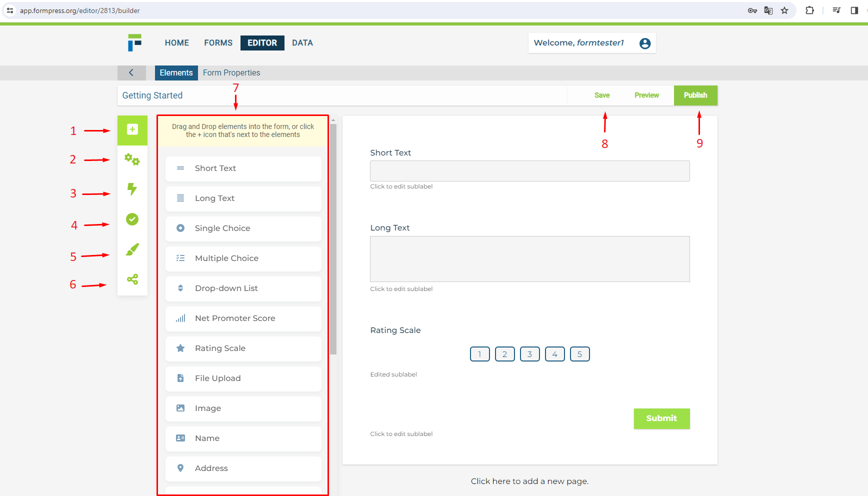The height and width of the screenshot is (496, 868).
Task: Click 'Click here to add a new page'
Action: [529, 481]
